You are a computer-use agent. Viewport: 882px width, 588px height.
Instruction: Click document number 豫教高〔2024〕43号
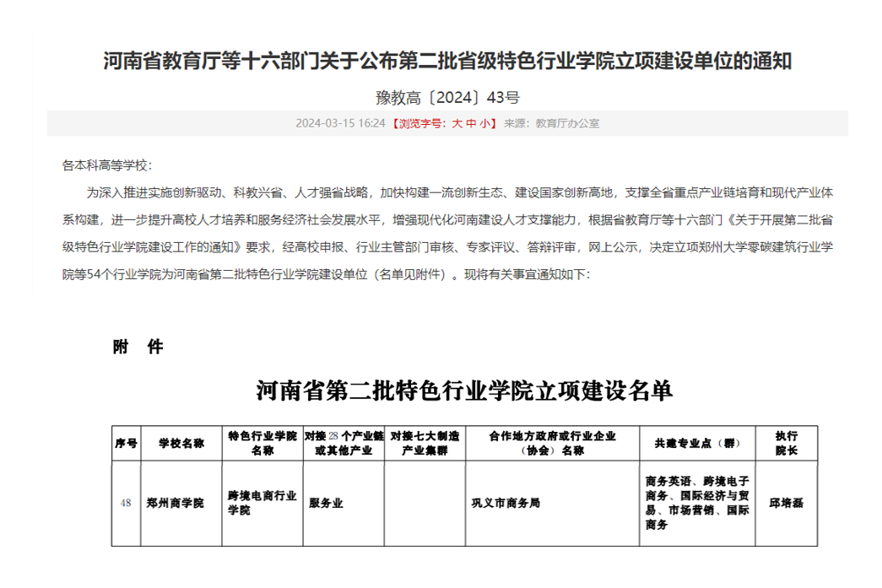pos(447,97)
